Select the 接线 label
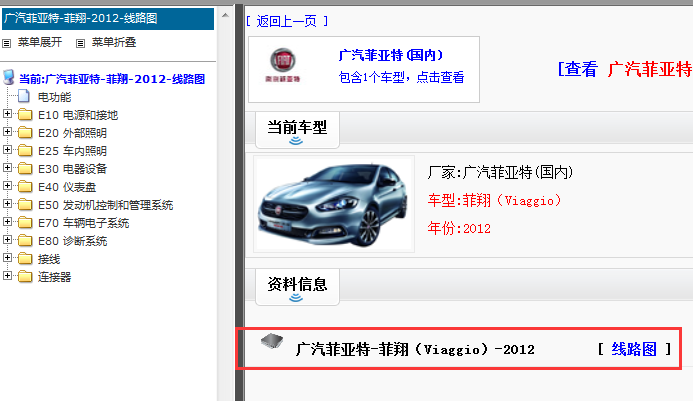Image resolution: width=693 pixels, height=401 pixels. (49, 259)
